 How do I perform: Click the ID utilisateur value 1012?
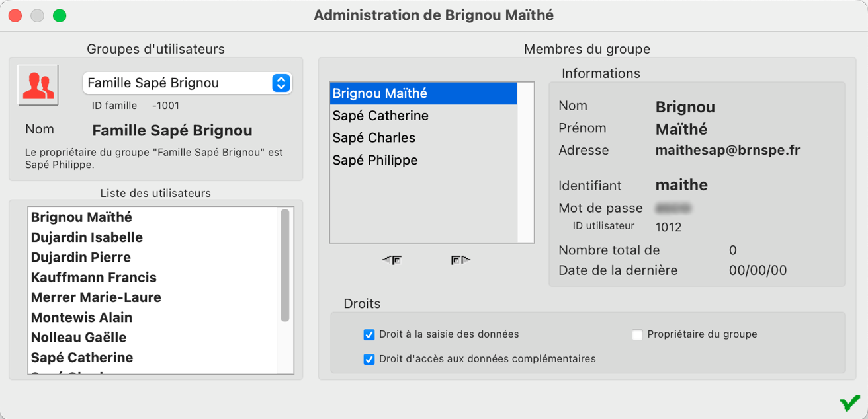[668, 227]
